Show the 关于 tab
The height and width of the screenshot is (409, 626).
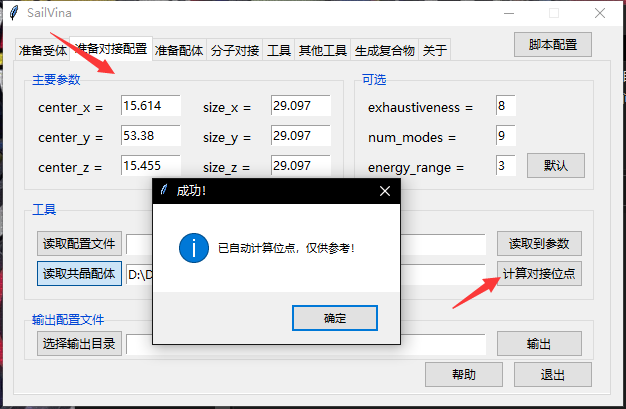[434, 50]
